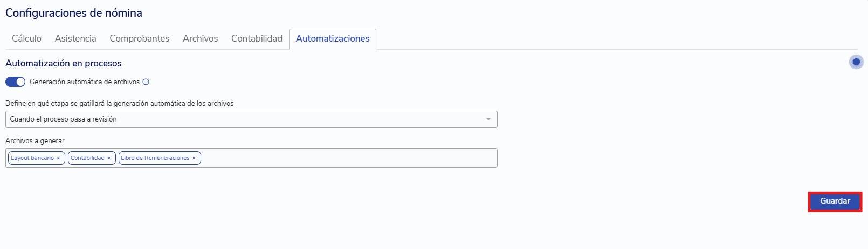
Task: Select the Automatizaciones tab
Action: click(x=333, y=39)
